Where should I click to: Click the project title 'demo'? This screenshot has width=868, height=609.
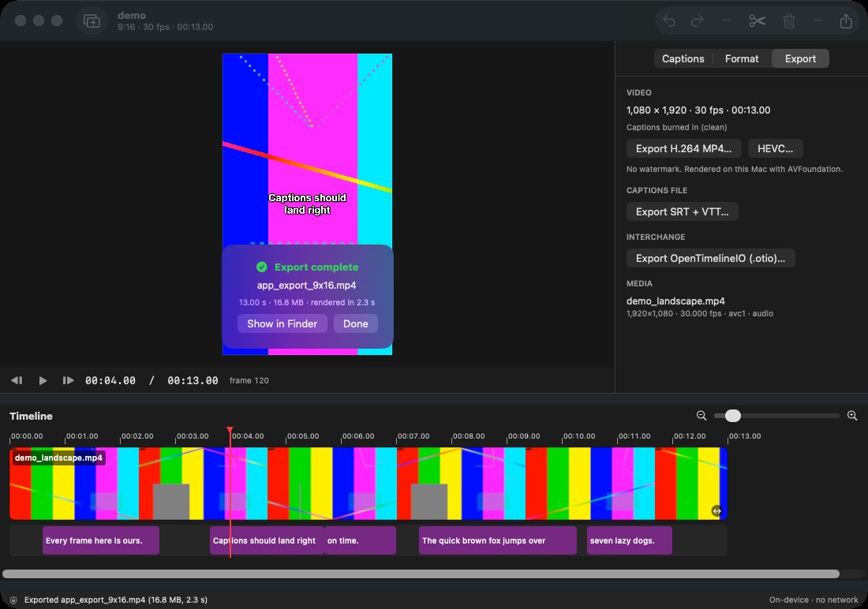coord(132,16)
